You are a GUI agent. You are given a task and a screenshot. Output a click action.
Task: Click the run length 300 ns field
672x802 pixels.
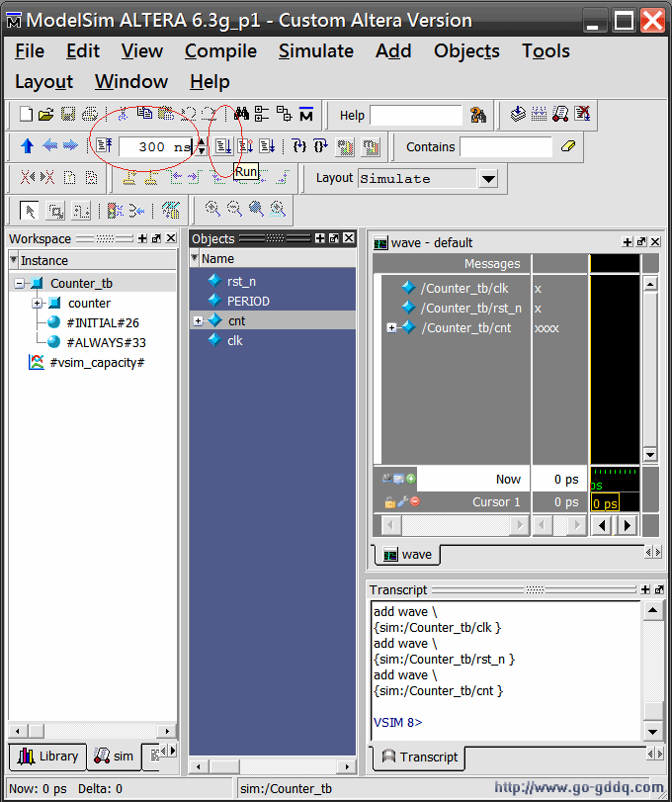155,146
